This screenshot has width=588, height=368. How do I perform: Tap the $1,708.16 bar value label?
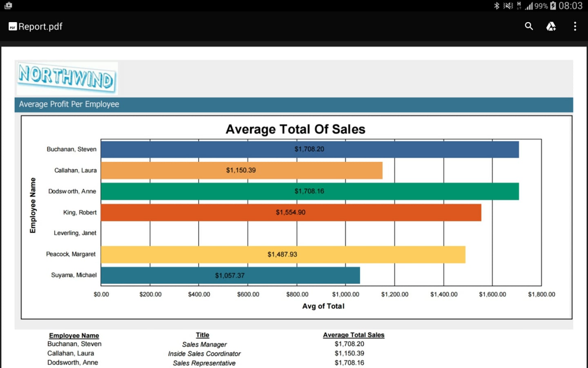pyautogui.click(x=310, y=191)
